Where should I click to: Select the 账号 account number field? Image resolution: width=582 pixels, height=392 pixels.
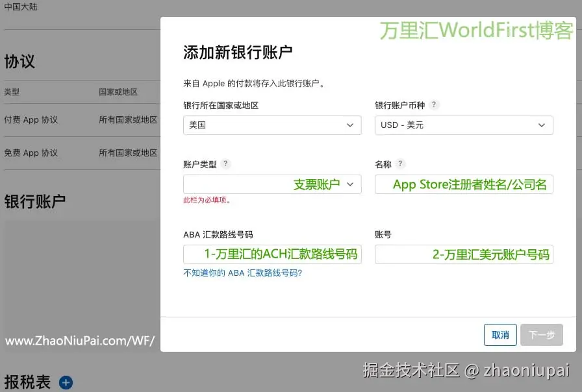463,254
